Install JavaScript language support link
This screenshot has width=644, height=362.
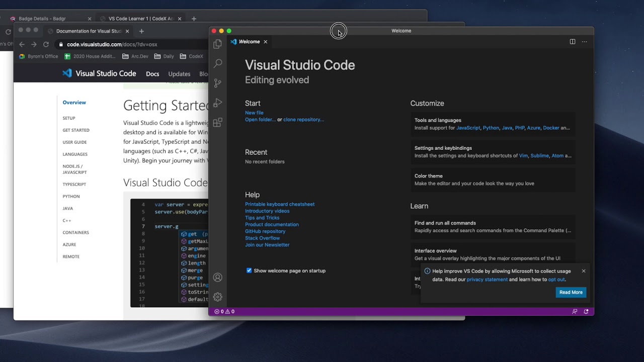(468, 128)
